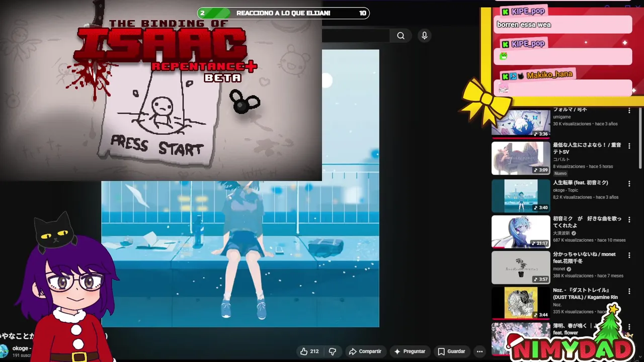Click the okoge channel name below video
Viewport: 644px width, 362px height.
(x=21, y=348)
